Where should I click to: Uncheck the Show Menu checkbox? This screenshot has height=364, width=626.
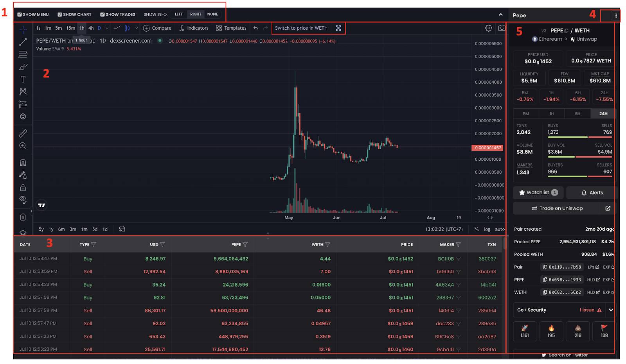coord(20,14)
